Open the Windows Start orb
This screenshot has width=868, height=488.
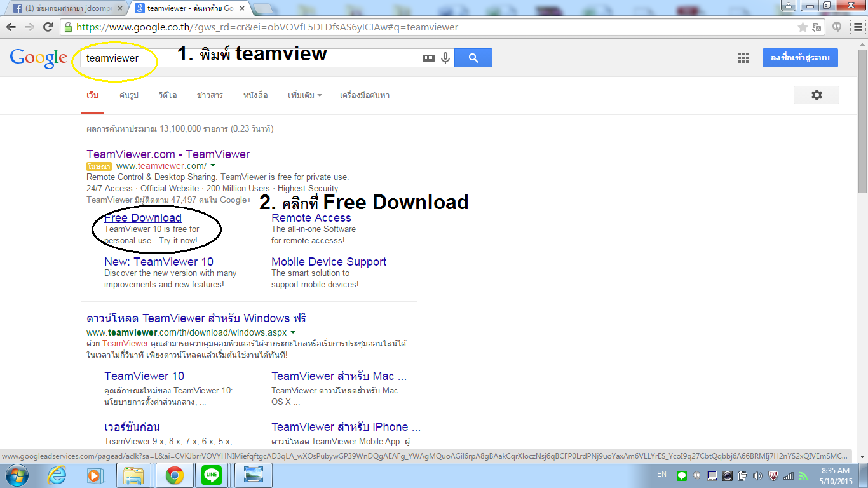[17, 475]
